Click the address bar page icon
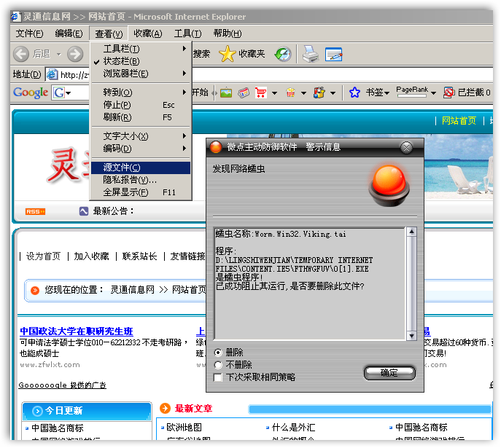 52,74
